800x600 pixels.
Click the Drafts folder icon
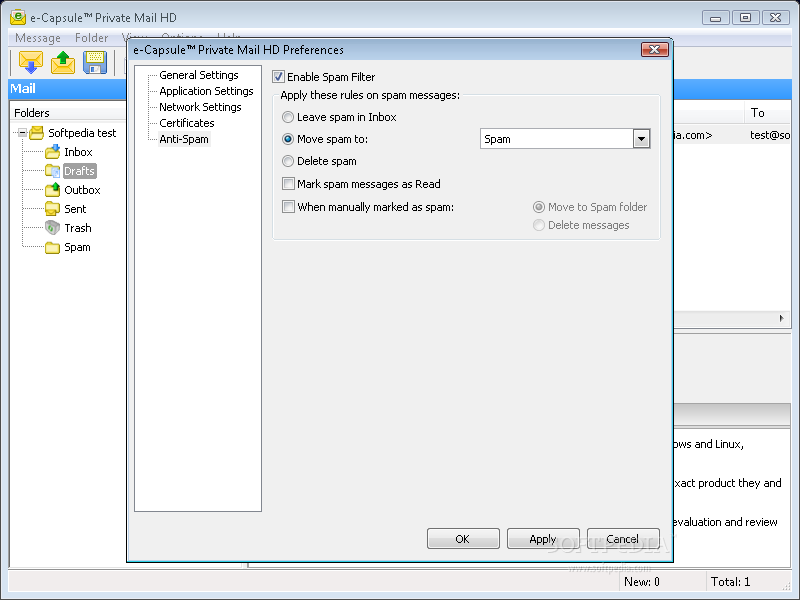pyautogui.click(x=53, y=171)
